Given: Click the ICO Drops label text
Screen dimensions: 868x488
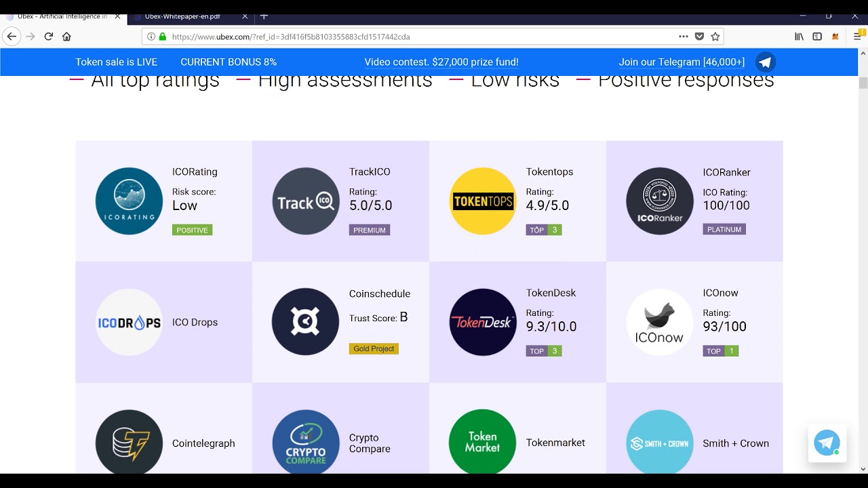Looking at the screenshot, I should [195, 323].
